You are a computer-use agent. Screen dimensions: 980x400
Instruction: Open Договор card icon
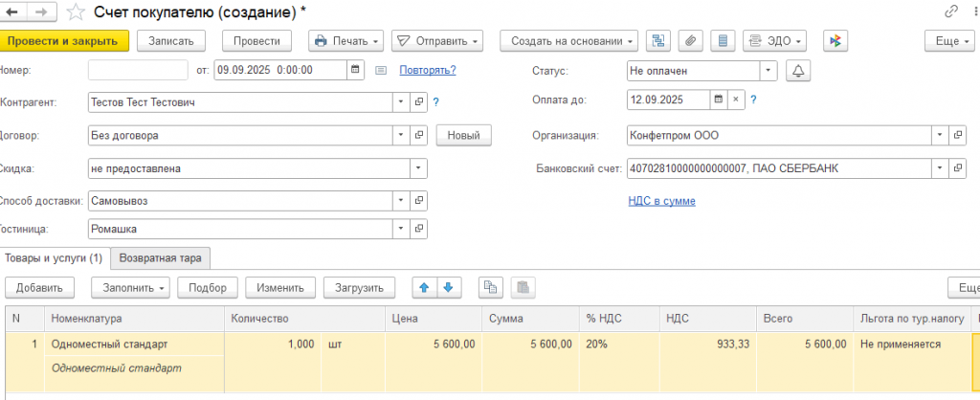(419, 135)
